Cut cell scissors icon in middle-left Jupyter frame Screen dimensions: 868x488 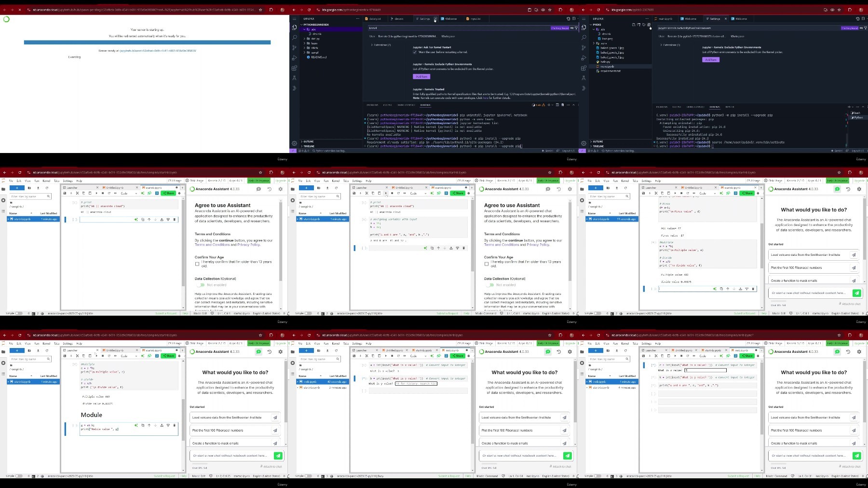coord(77,193)
